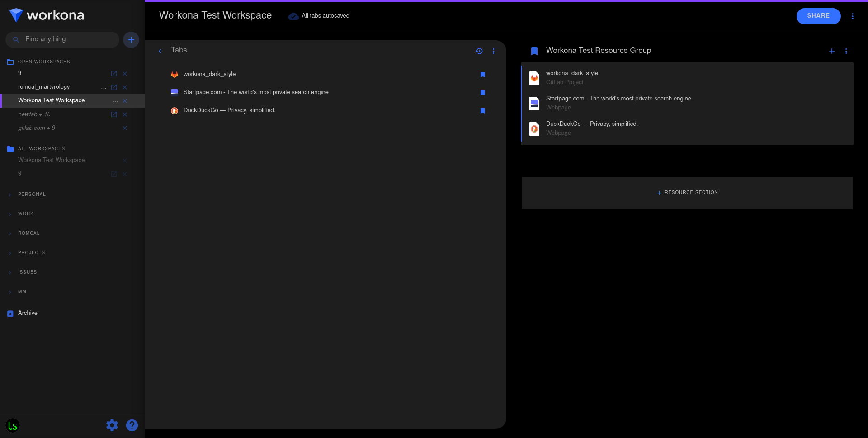Viewport: 868px width, 438px height.
Task: Click the DuckDuckGo resource page icon
Action: [x=534, y=129]
